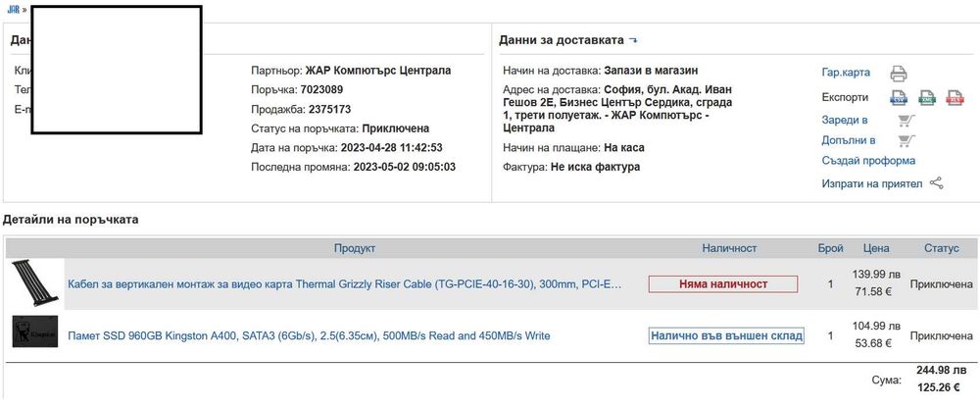Image resolution: width=980 pixels, height=408 pixels.
Task: Select the order number 7023089
Action: 321,89
